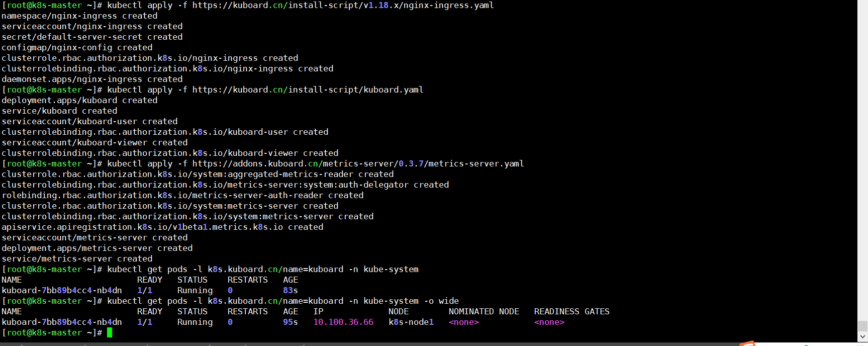Image resolution: width=868 pixels, height=346 pixels.
Task: Click the 'serviceaccount/metrics-server created' line
Action: click(x=94, y=238)
